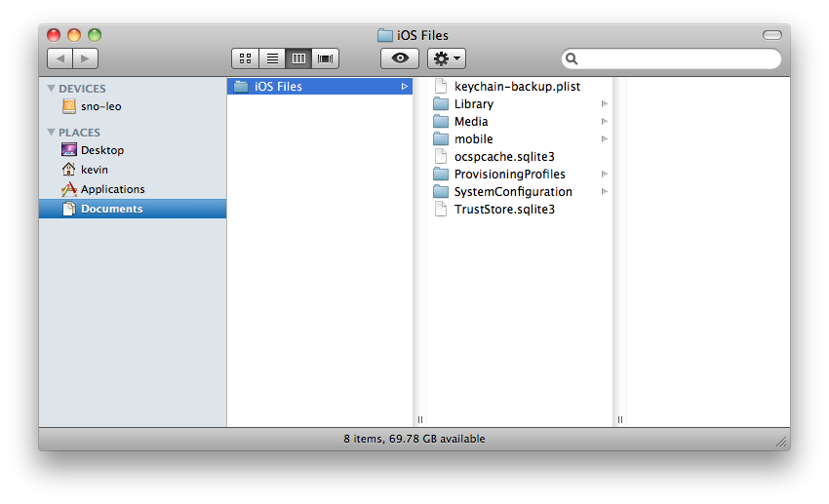The width and height of the screenshot is (829, 504).
Task: Click the ProvisioningProfiles folder icon
Action: [441, 174]
